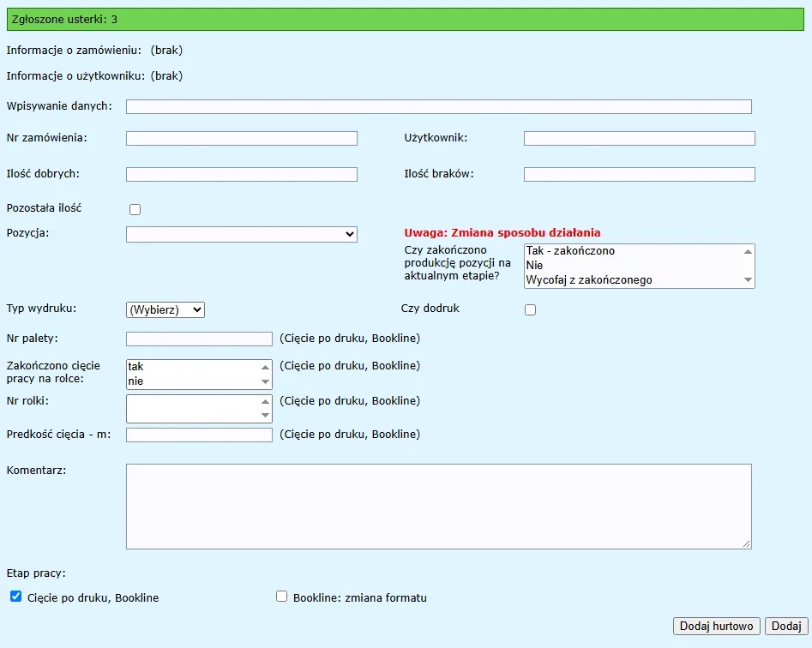
Task: Check Bookline: zmiana formatu option
Action: [282, 597]
